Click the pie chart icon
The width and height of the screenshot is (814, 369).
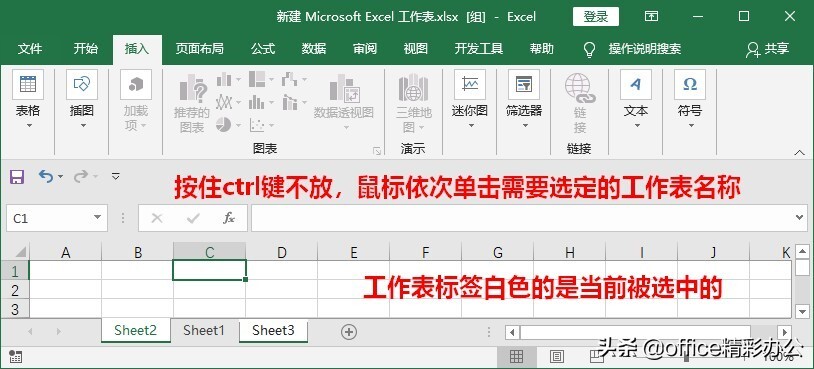(x=223, y=125)
